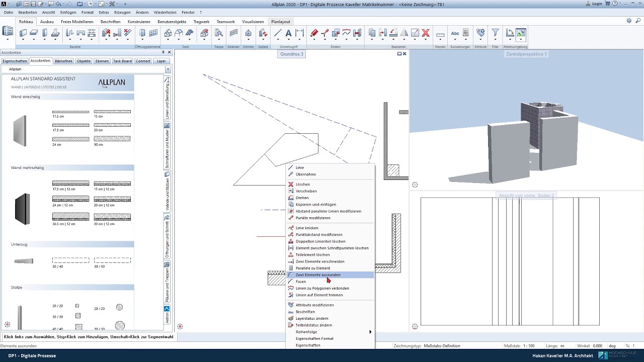Viewport: 644px width, 362px height.
Task: Click the Maßstab 1 : 100 value in status bar
Action: pos(529,346)
